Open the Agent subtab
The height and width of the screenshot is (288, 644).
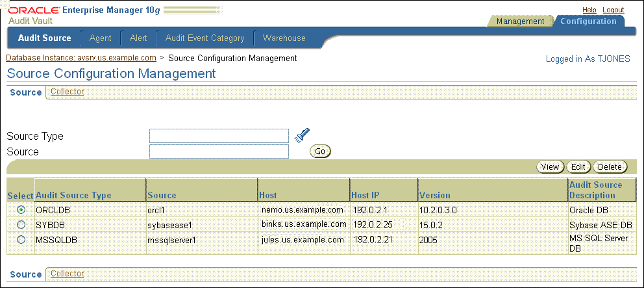(x=100, y=38)
